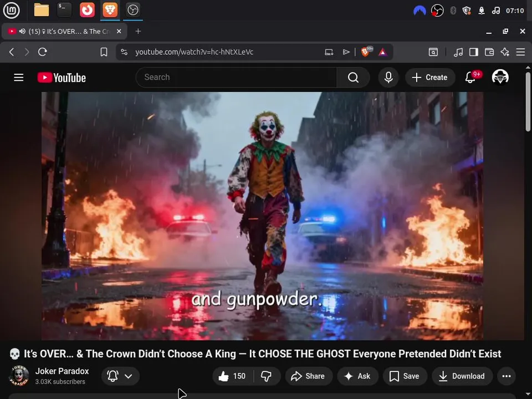532x399 pixels.
Task: Go forward in browser history
Action: pyautogui.click(x=27, y=52)
